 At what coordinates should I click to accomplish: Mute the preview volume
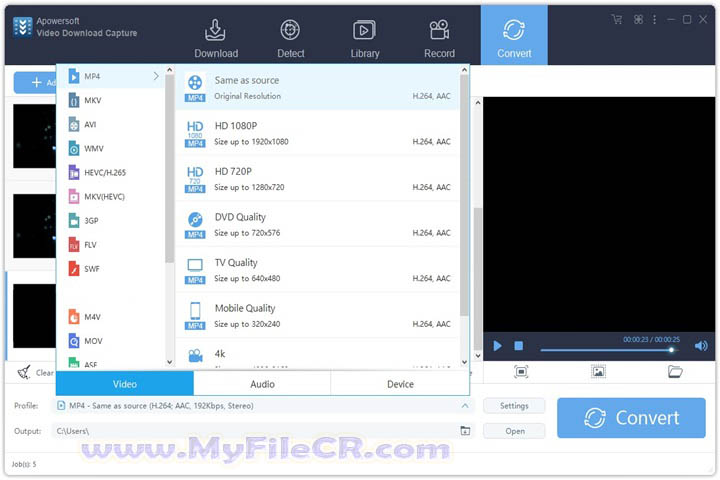(x=701, y=346)
